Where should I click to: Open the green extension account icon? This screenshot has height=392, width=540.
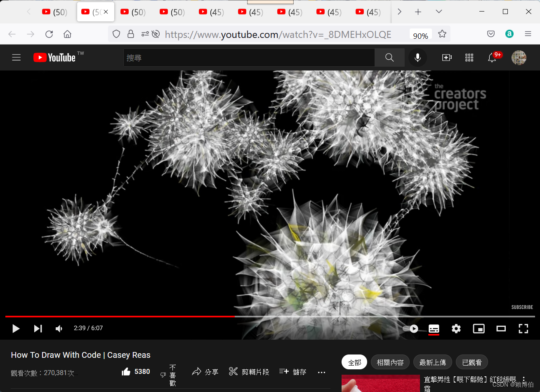(x=509, y=34)
